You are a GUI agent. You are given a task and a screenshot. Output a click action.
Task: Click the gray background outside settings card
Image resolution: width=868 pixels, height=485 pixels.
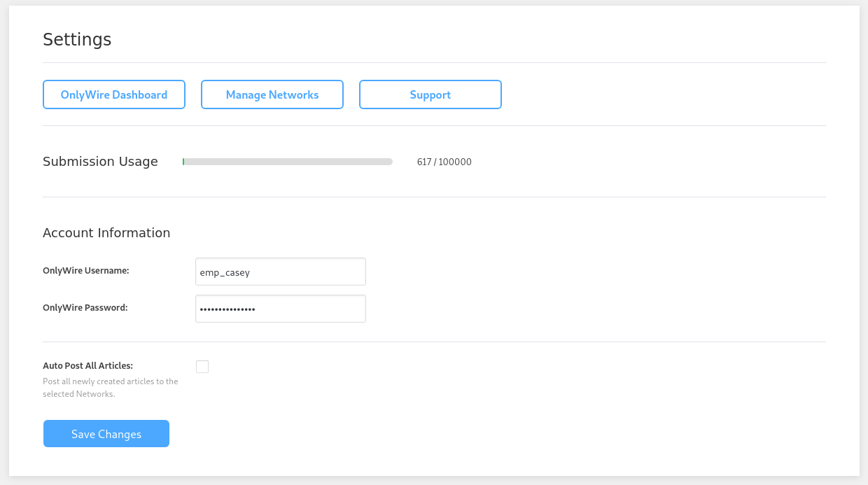click(x=863, y=245)
